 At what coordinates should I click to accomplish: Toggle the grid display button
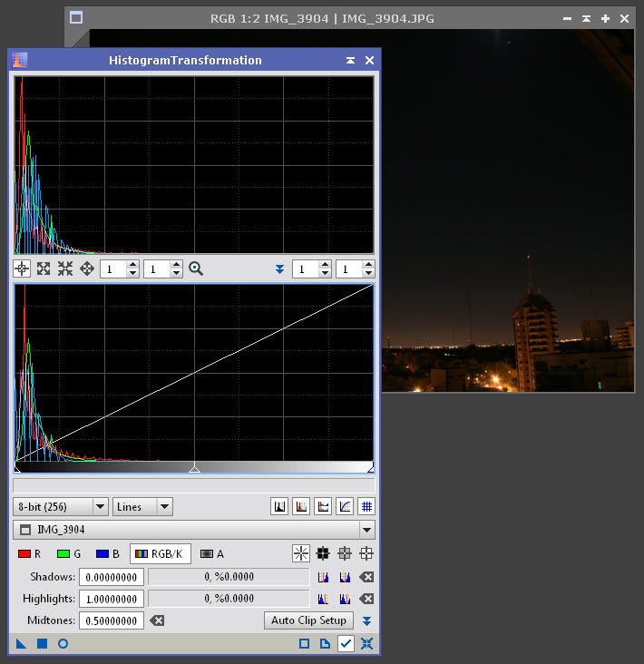tap(366, 507)
